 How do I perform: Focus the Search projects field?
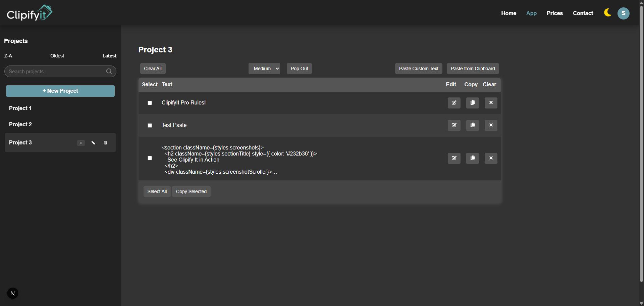tap(55, 72)
